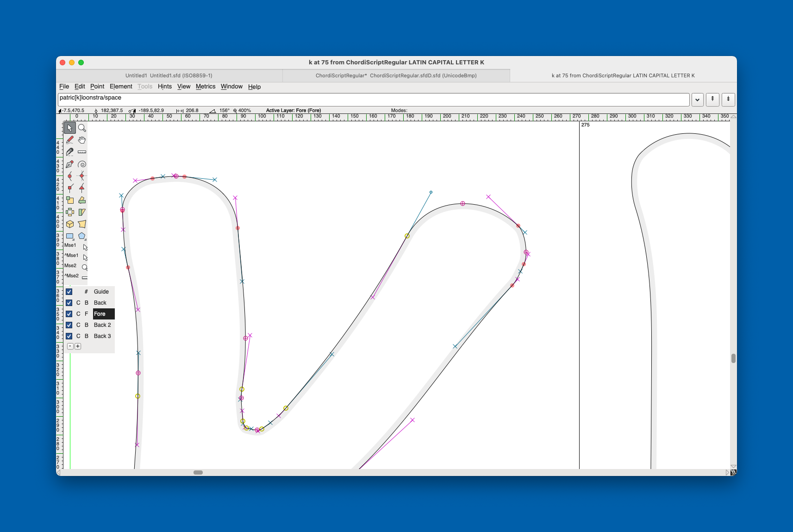793x532 pixels.
Task: Click the next word down-arrow button
Action: (x=728, y=100)
